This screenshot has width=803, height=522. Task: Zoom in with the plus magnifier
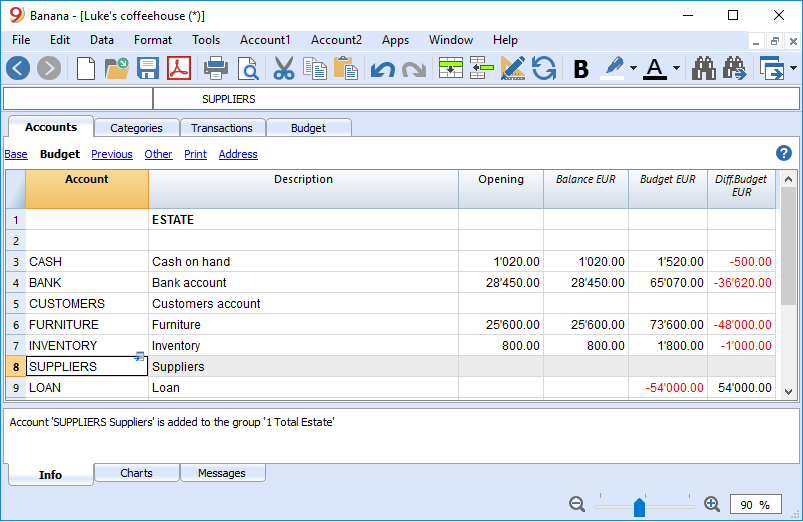pyautogui.click(x=712, y=504)
